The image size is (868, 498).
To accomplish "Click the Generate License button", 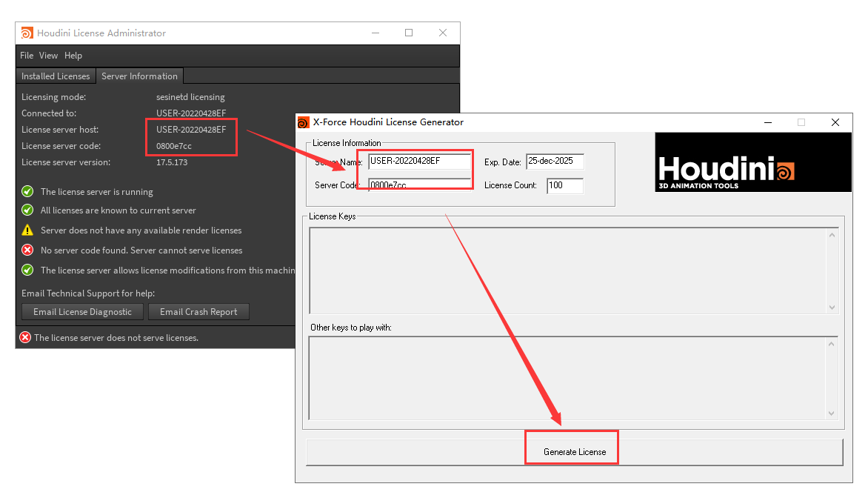I will (575, 452).
